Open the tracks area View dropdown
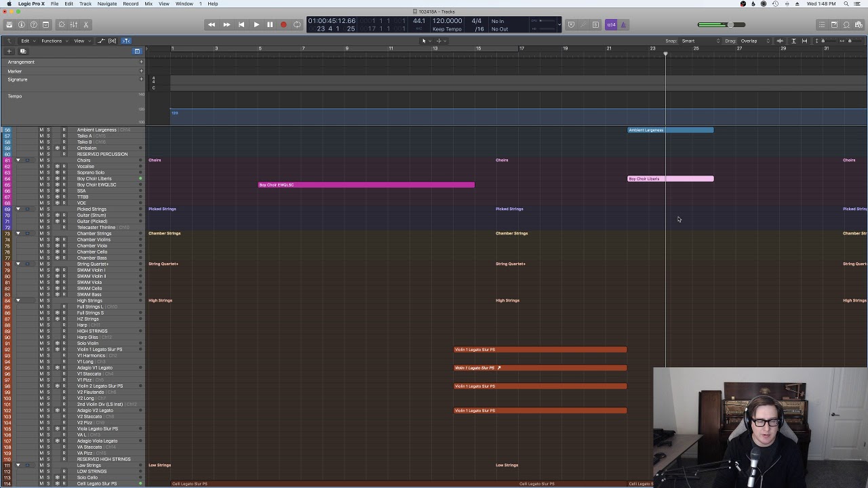The height and width of the screenshot is (488, 868). [x=81, y=41]
